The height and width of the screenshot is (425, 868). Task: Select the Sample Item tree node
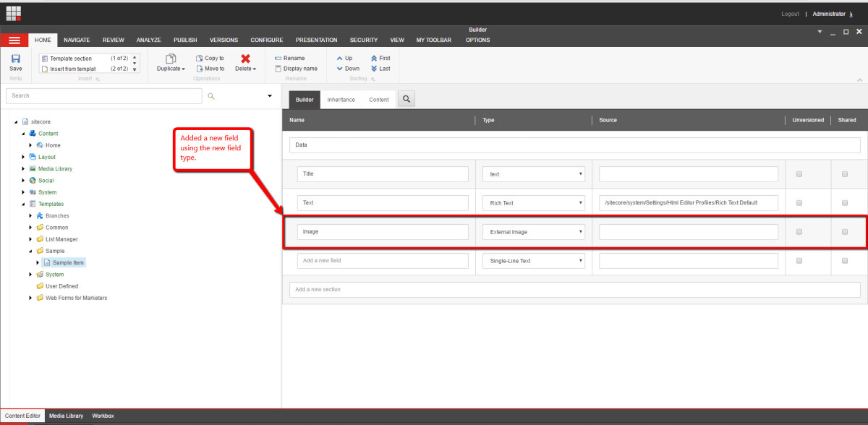[68, 262]
